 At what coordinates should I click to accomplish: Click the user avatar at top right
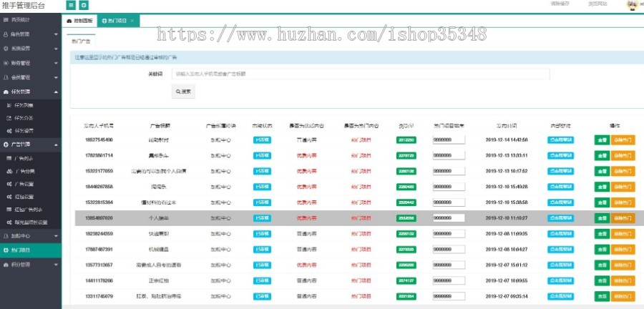pos(632,5)
